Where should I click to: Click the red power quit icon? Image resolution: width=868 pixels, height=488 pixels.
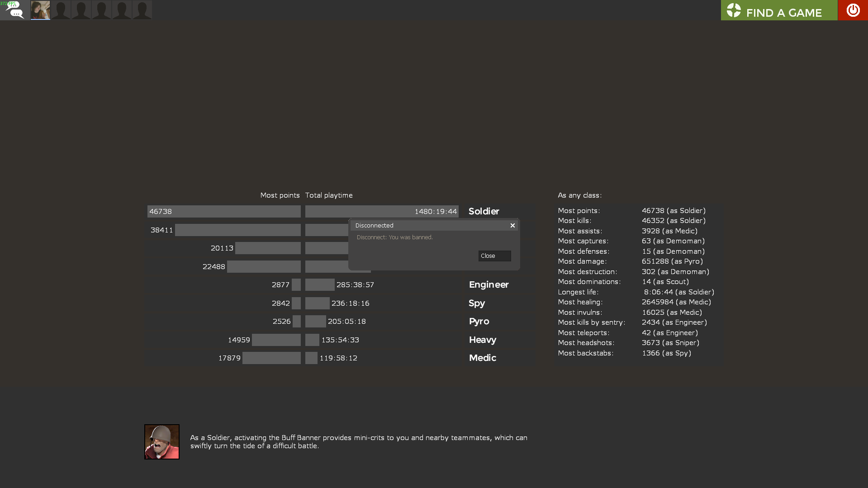[x=853, y=10]
